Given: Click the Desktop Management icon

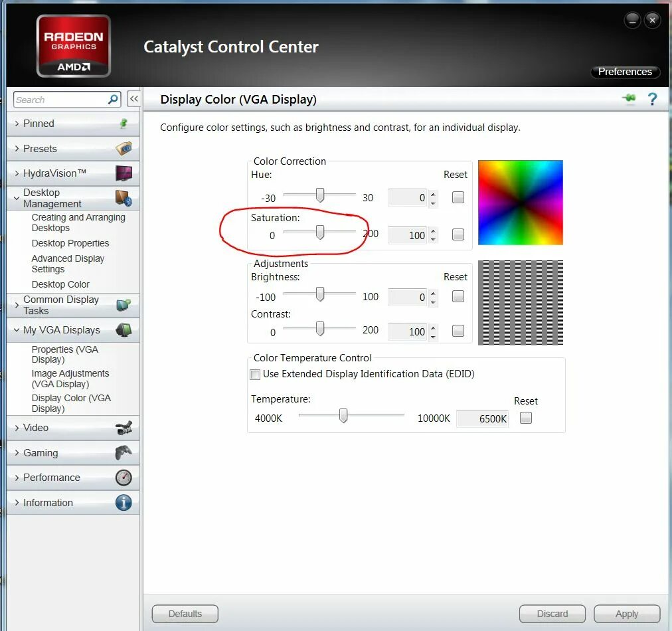Looking at the screenshot, I should click(x=124, y=198).
